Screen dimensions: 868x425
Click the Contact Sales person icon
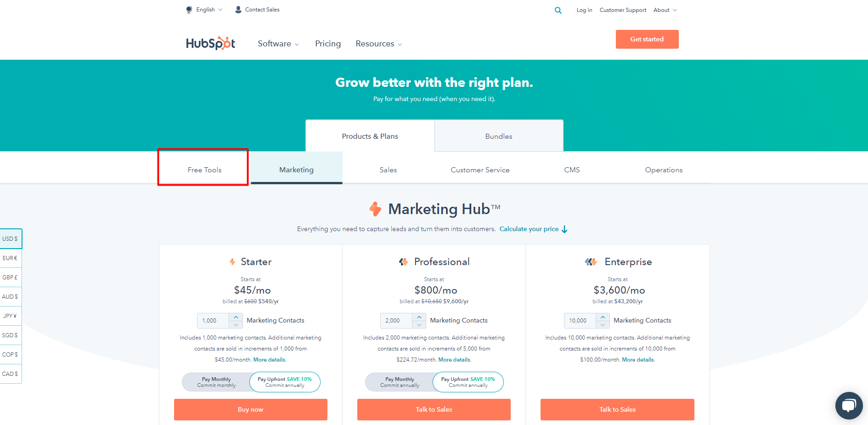point(238,10)
